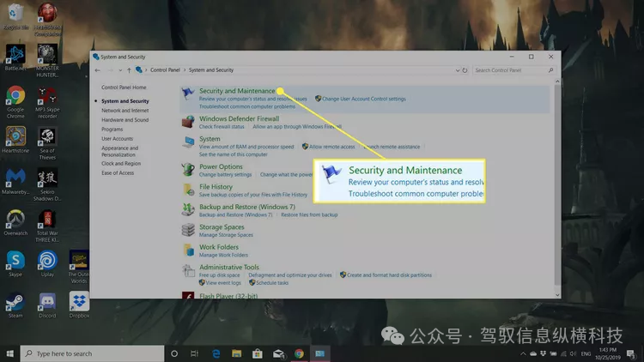Open Uplay desktop shortcut
Viewport: 644px width, 362px height.
47,263
